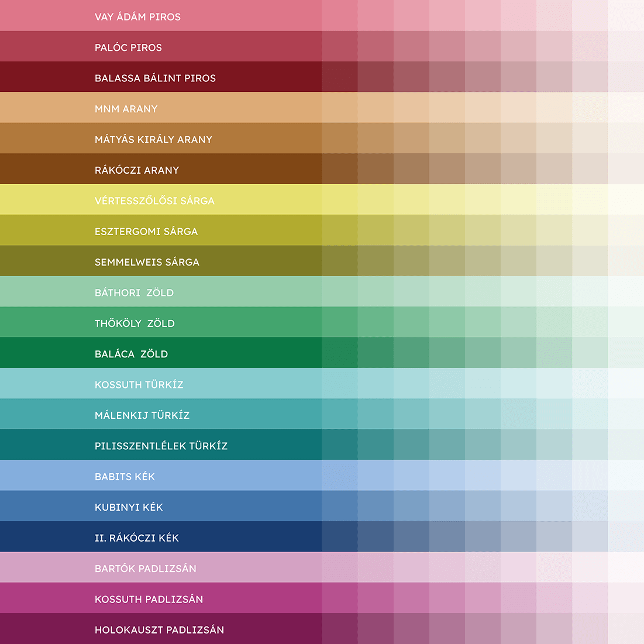Select the ESZTERGOMI SÁRGA label
This screenshot has width=644, height=644.
pyautogui.click(x=146, y=231)
